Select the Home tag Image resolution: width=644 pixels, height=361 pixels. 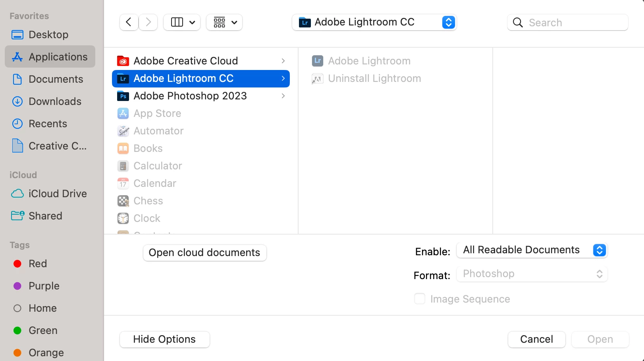50,308
